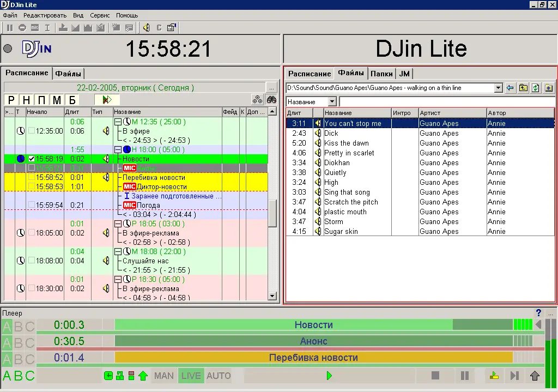Click the green up-arrow icon left of MAN

click(x=143, y=376)
